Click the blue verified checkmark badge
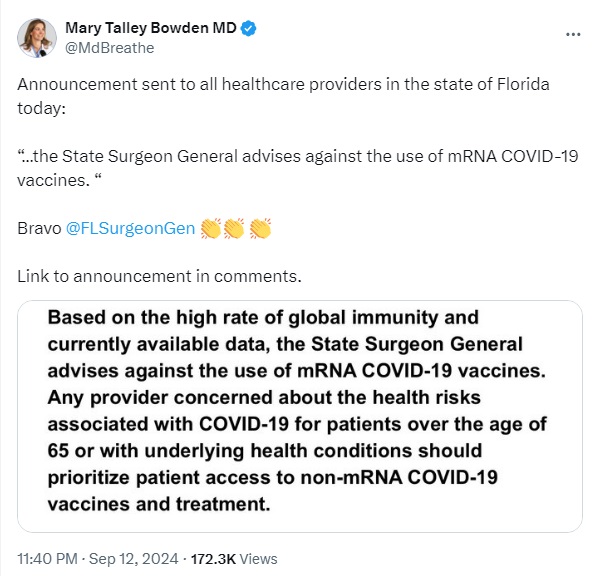This screenshot has height=580, width=601. [x=248, y=28]
